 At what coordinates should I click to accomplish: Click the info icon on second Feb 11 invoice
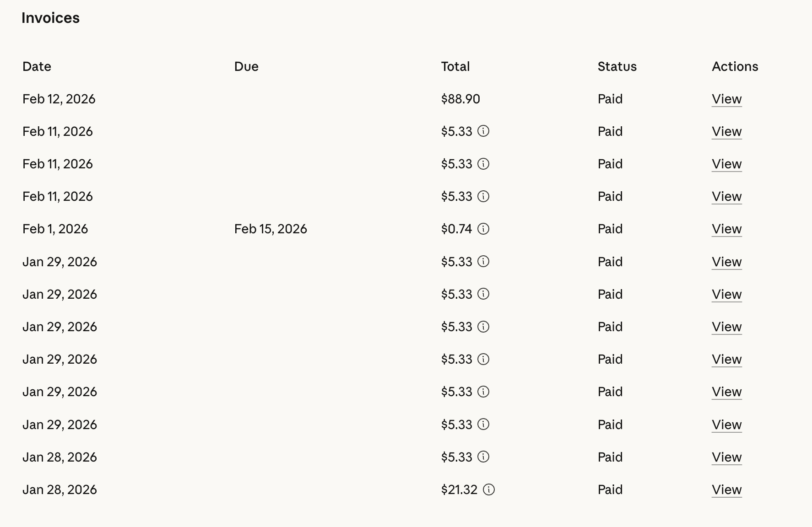click(x=483, y=164)
